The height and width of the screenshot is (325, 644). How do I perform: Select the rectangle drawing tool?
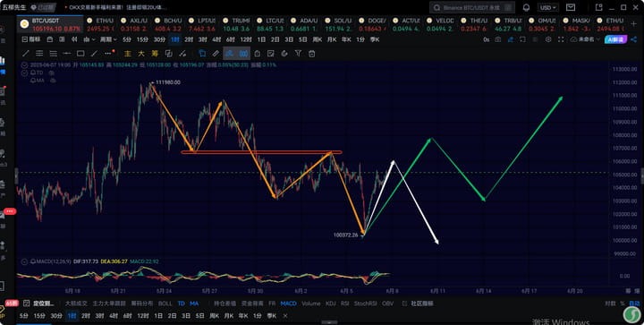click(x=80, y=54)
